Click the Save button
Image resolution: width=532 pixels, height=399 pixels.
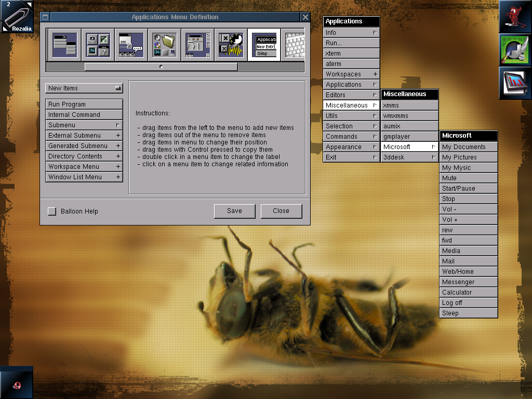pyautogui.click(x=234, y=211)
